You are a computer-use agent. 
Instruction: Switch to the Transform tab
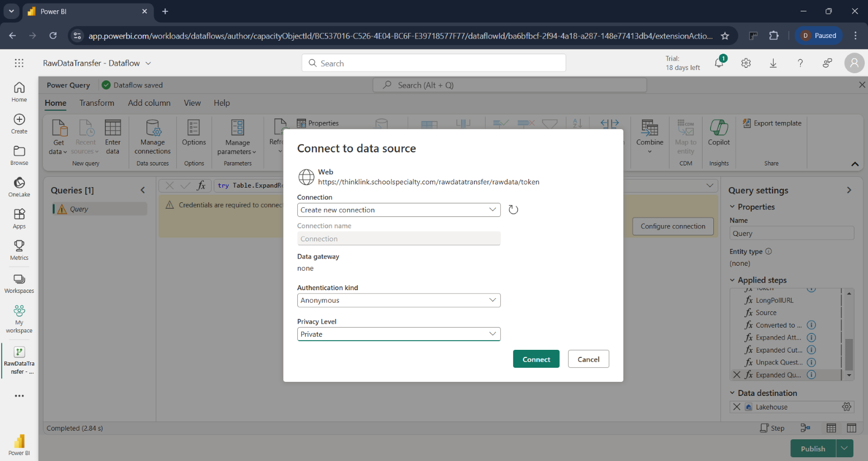tap(97, 103)
